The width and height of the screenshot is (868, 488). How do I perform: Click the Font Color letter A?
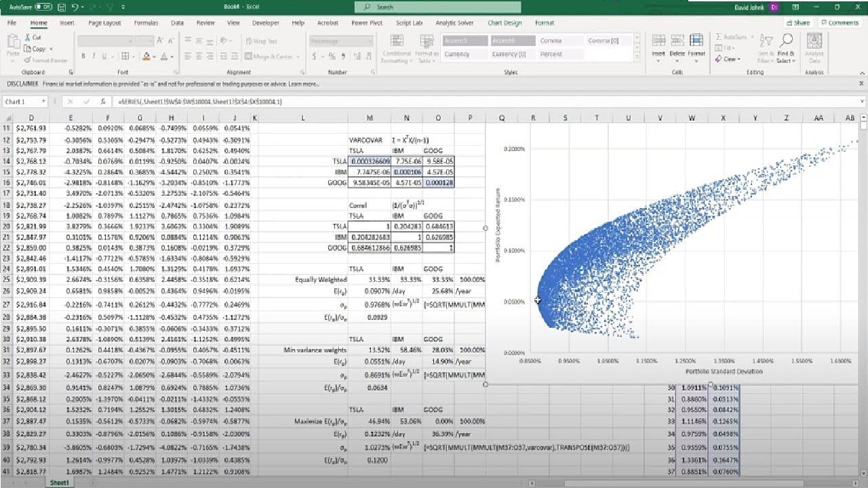[x=163, y=57]
